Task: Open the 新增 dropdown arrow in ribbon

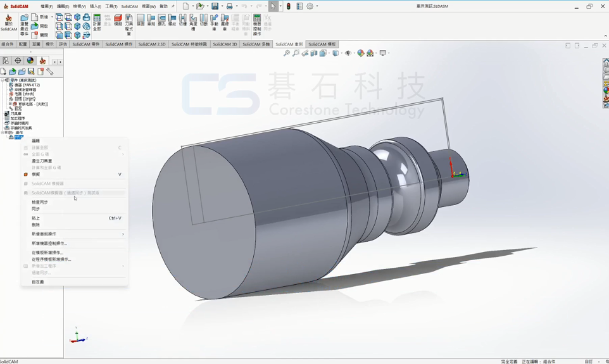Action: tap(52, 17)
